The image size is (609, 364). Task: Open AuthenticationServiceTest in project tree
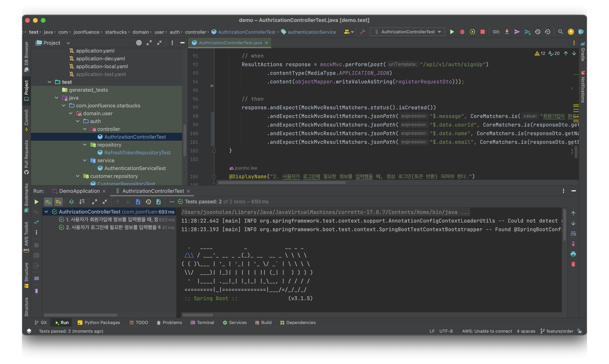(x=135, y=168)
